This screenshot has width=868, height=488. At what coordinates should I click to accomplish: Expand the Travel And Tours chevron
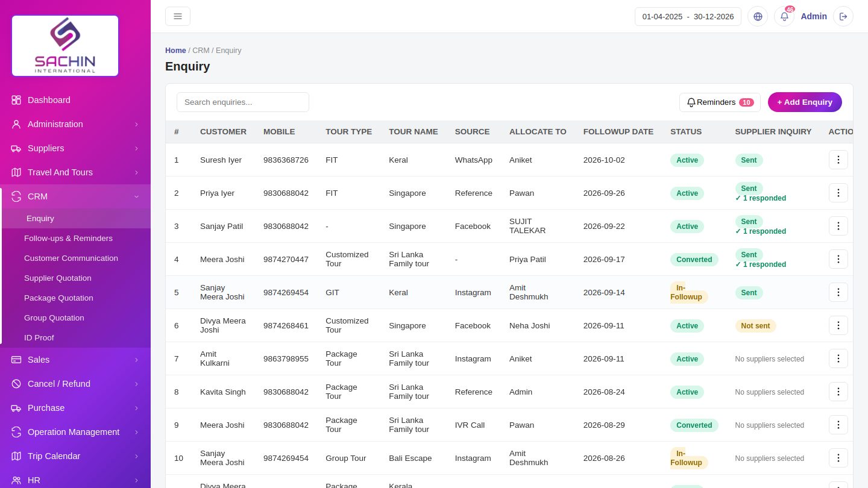(x=136, y=172)
